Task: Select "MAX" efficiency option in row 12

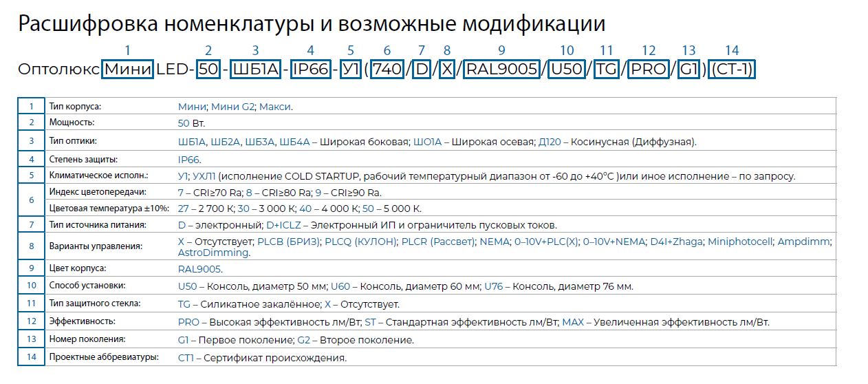Action: 572,322
